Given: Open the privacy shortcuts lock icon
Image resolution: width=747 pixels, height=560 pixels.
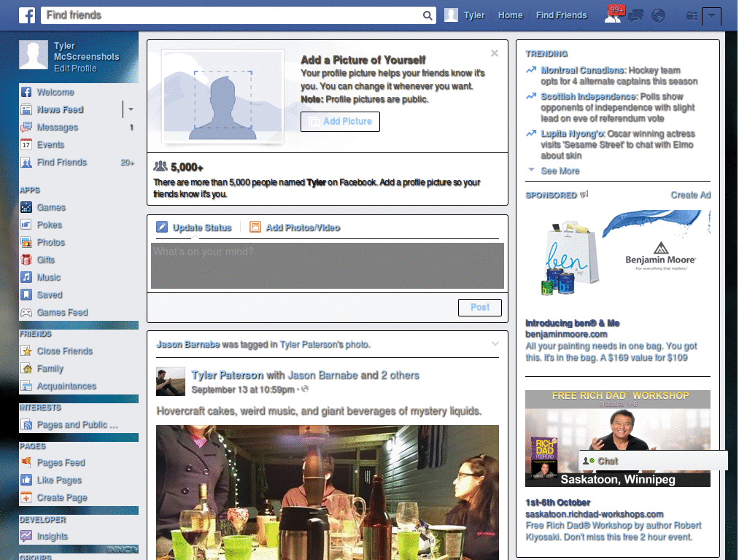Looking at the screenshot, I should pos(691,15).
